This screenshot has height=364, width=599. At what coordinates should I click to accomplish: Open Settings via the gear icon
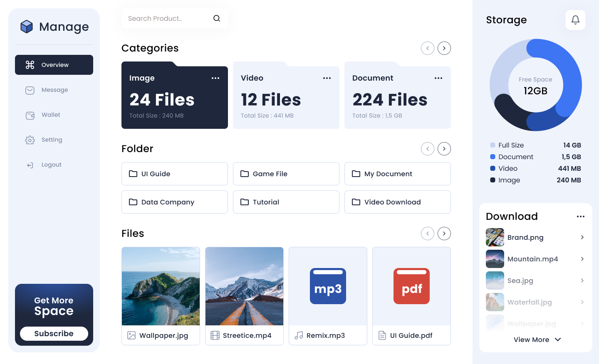coord(30,140)
